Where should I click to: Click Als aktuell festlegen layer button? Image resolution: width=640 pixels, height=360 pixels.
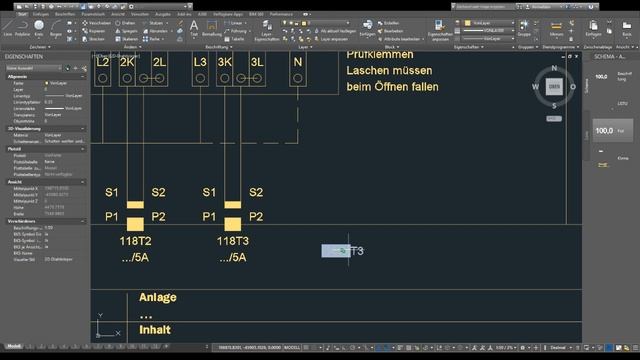point(335,31)
